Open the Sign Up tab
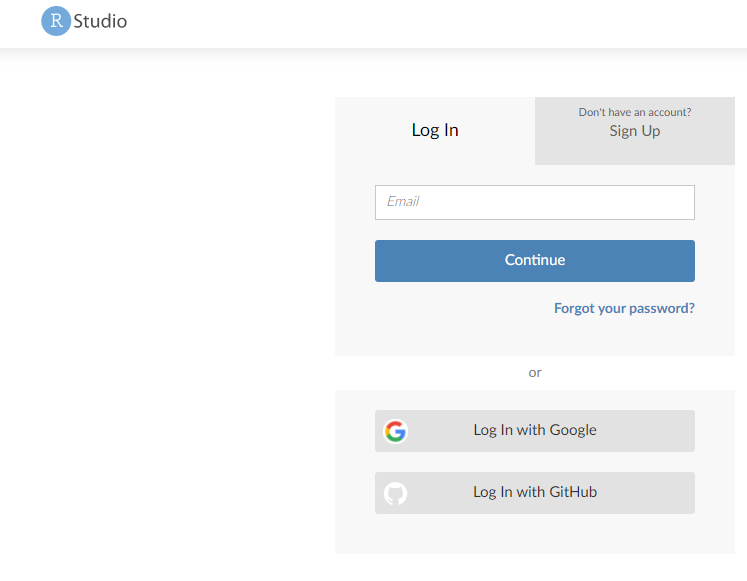This screenshot has height=581, width=747. (x=635, y=131)
